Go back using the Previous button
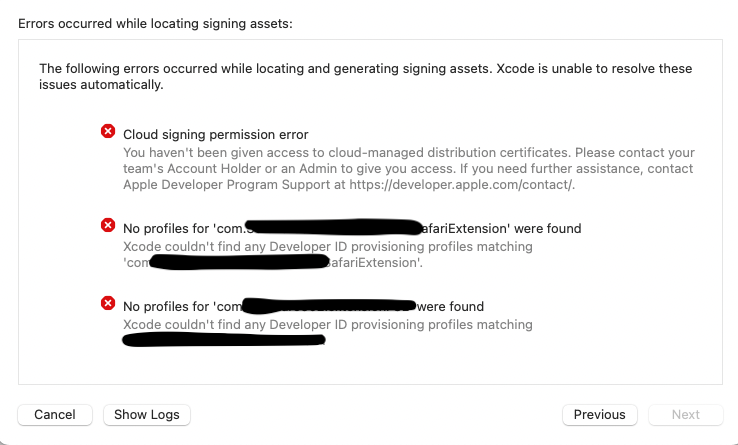Image resolution: width=738 pixels, height=445 pixels. pyautogui.click(x=600, y=415)
